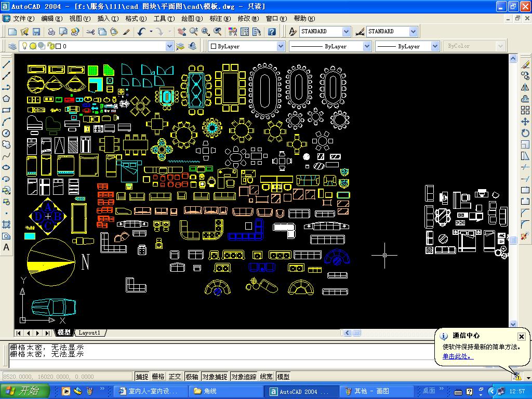Click the Zoom Previous icon
Screen dimensions: 532x399
218,32
